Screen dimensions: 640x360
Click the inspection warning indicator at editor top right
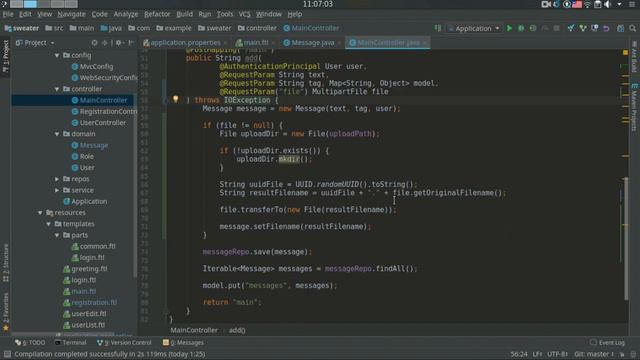625,53
